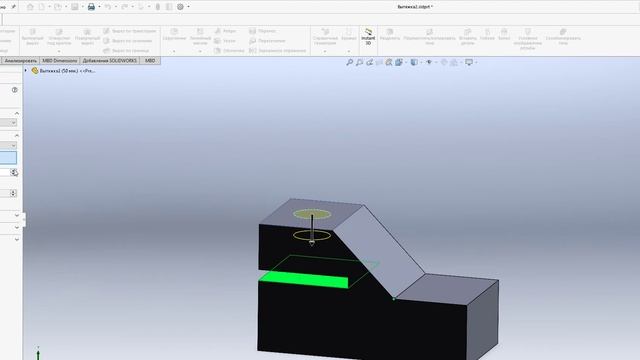The width and height of the screenshot is (640, 360).
Task: Switch to the MBD Dimensions tab
Action: click(60, 60)
